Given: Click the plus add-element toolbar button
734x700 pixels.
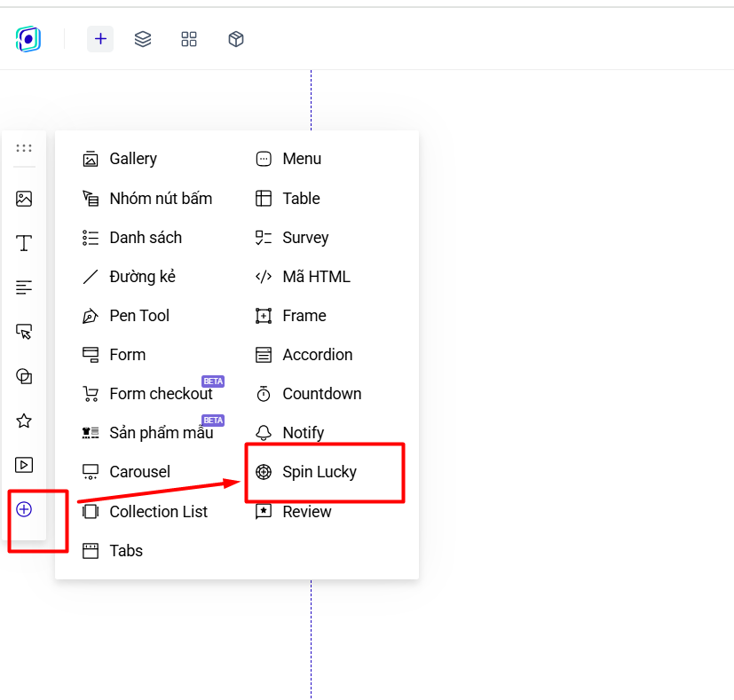Looking at the screenshot, I should click(100, 39).
